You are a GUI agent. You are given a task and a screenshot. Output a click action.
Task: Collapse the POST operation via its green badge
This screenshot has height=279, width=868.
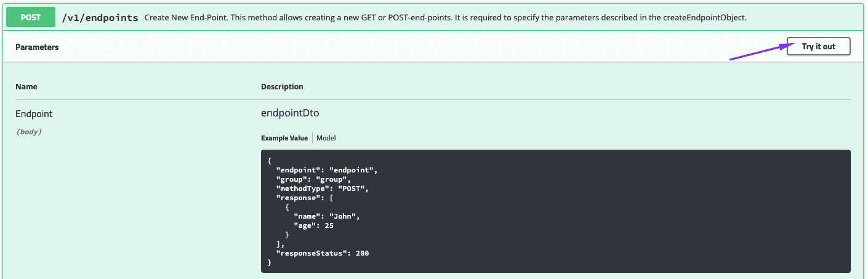point(31,17)
